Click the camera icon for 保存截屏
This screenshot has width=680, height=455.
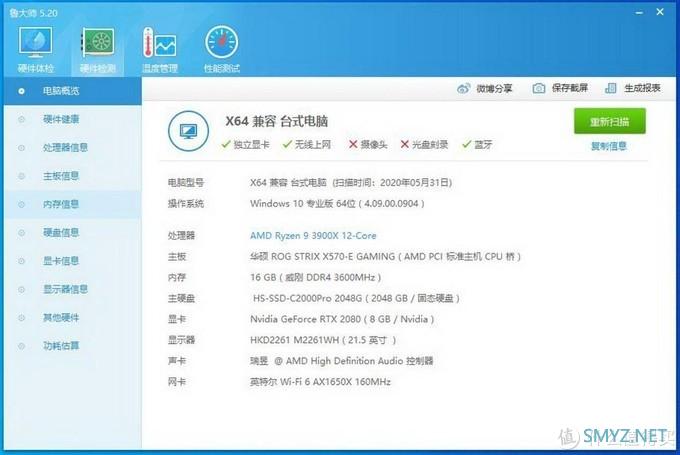[x=539, y=88]
